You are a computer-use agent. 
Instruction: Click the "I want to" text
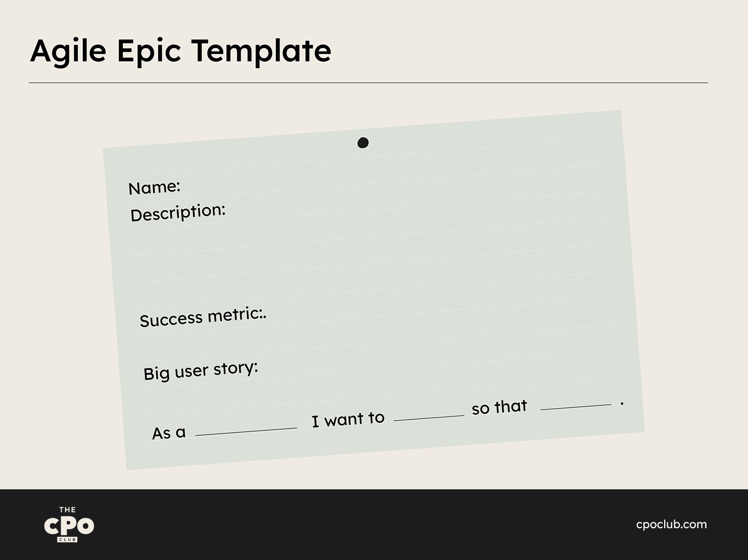348,419
